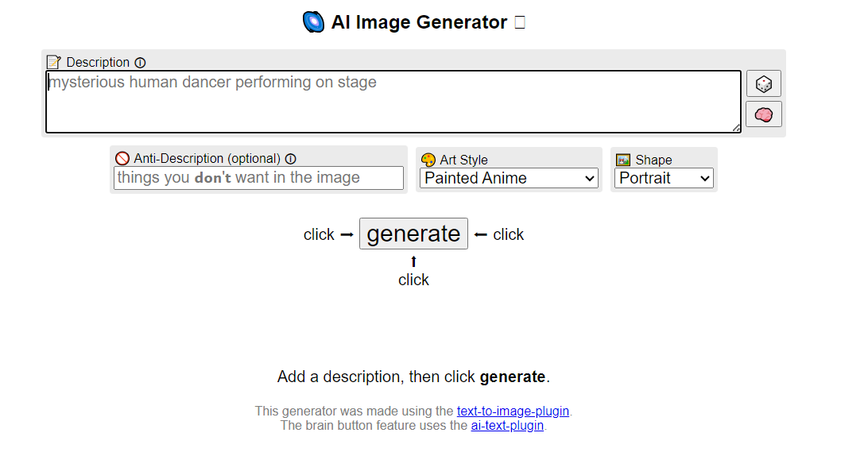Viewport: 868px width, 456px height.
Task: Expand the Shape dropdown set to Portrait
Action: (x=664, y=178)
